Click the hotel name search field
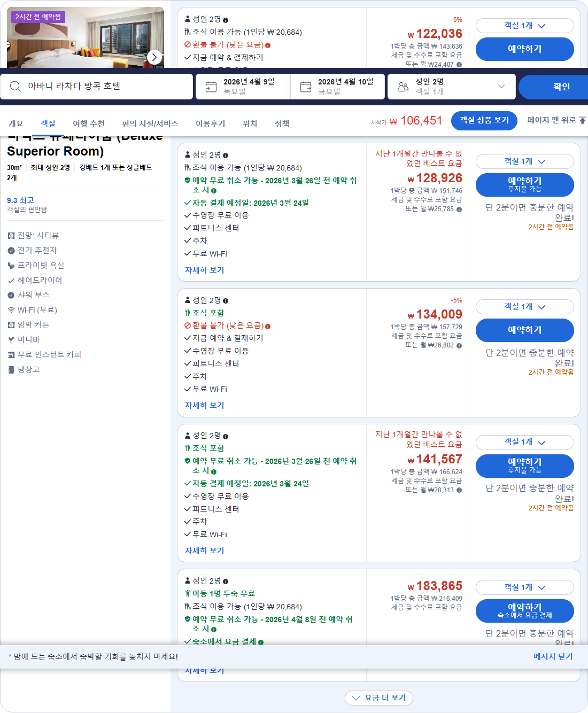 (x=97, y=87)
